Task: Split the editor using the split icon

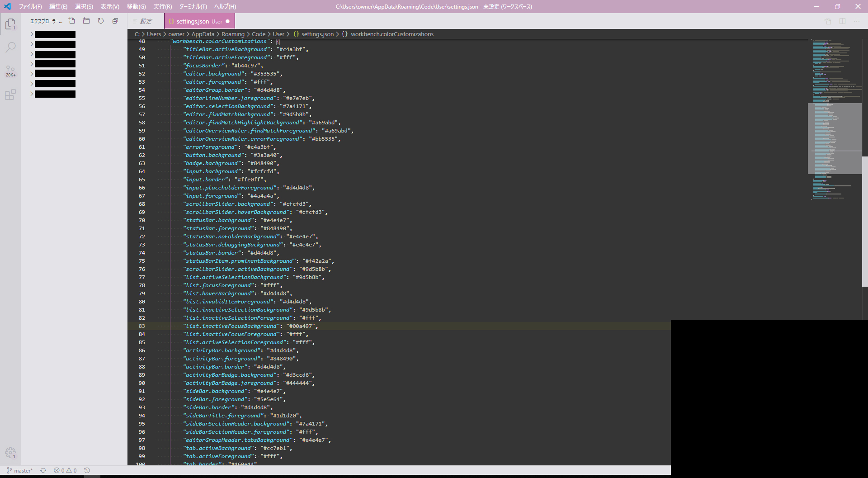Action: 843,21
